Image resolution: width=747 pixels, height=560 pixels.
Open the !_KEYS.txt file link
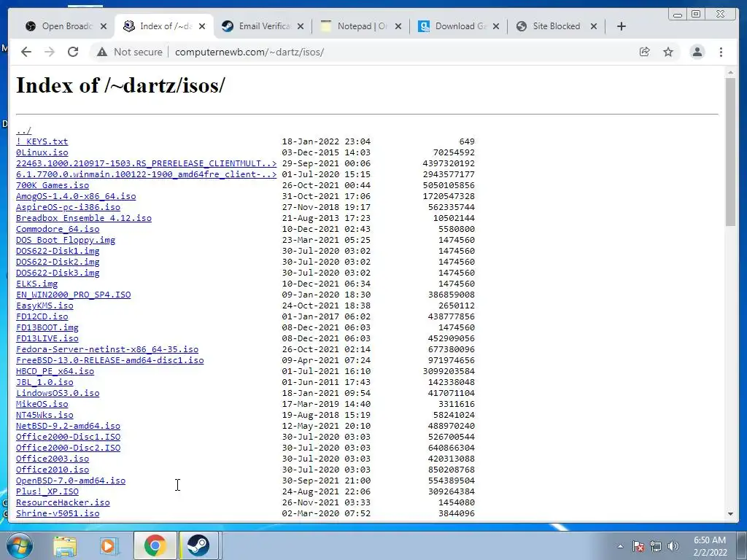(x=42, y=141)
